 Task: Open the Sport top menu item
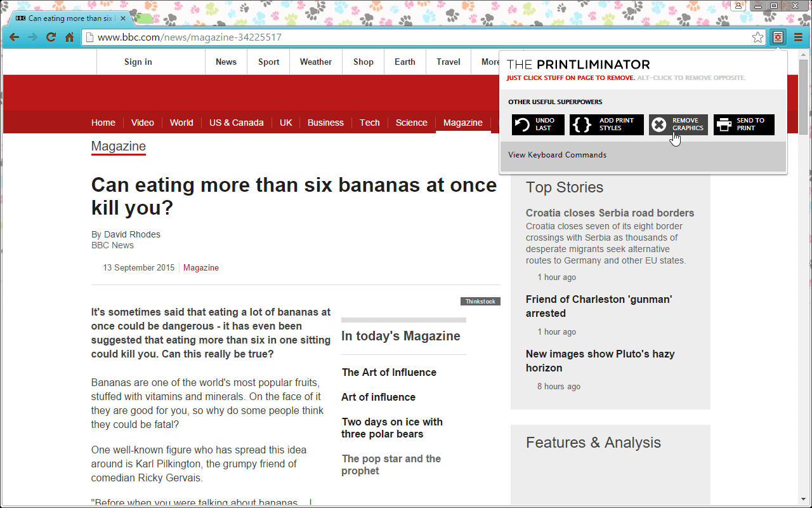coord(268,62)
